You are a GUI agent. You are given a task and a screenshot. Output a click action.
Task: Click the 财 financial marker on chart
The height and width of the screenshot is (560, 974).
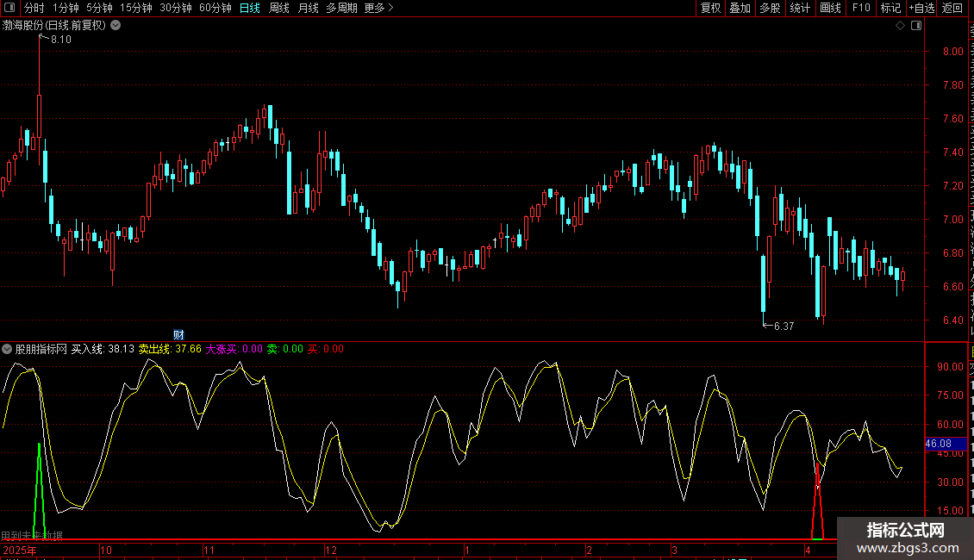178,334
